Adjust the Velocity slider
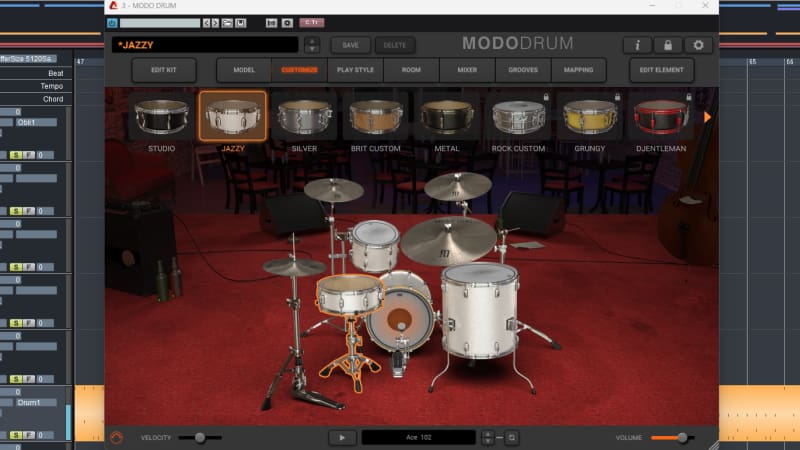 pyautogui.click(x=200, y=437)
